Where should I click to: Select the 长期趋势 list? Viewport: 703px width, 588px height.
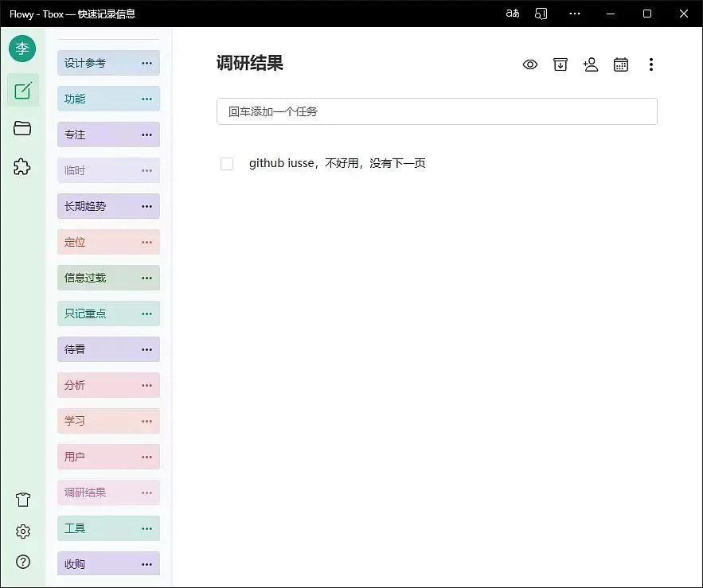[96, 206]
